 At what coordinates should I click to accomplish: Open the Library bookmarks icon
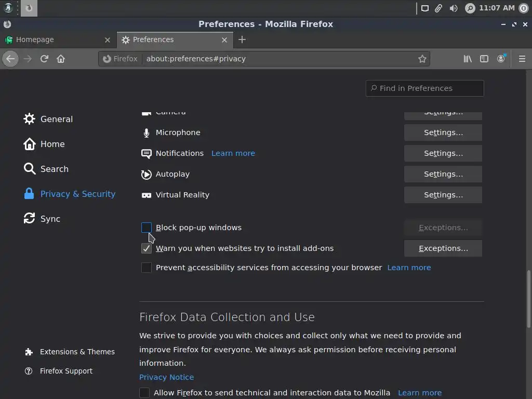[468, 59]
